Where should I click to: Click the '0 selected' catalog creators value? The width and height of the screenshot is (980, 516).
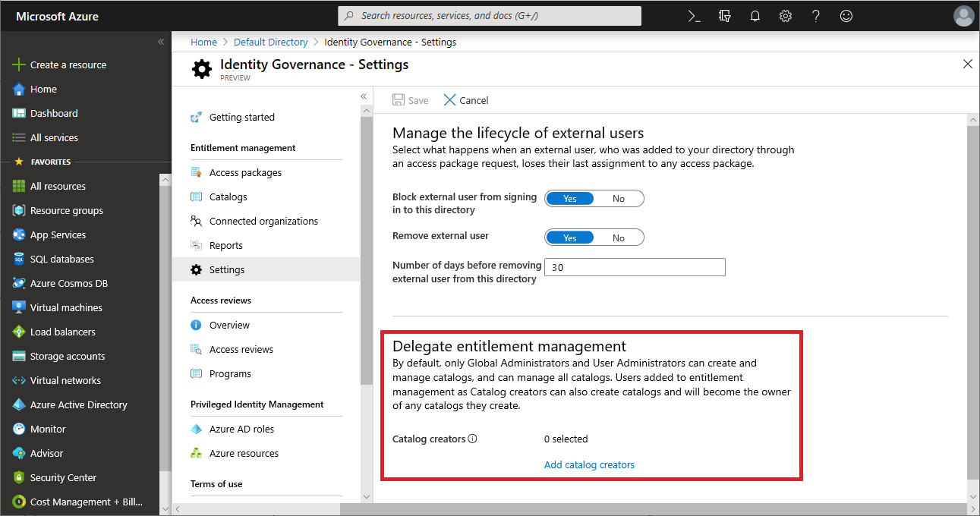566,439
